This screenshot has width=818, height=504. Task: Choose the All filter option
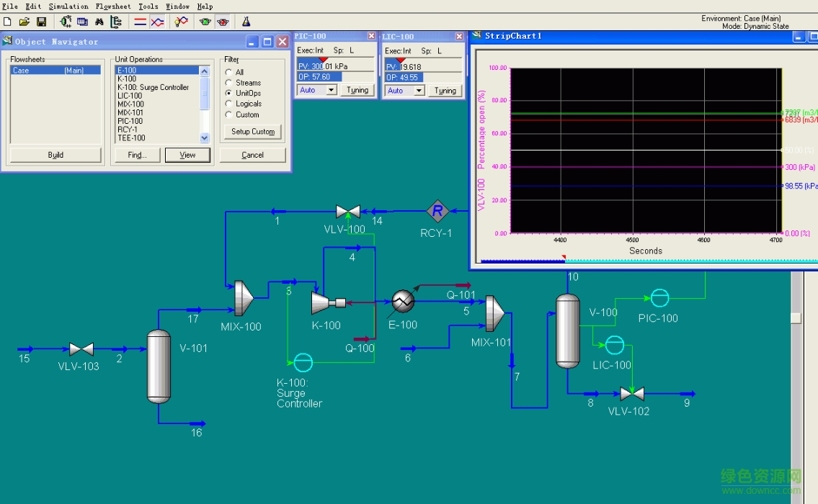click(229, 72)
